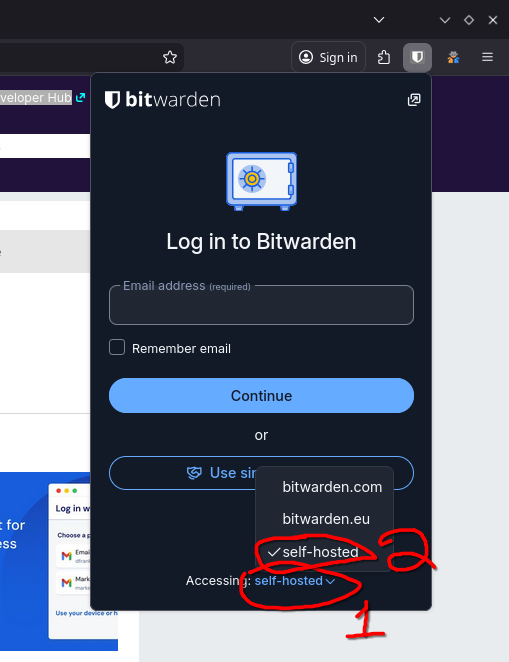Click the blue Continue button

point(261,396)
